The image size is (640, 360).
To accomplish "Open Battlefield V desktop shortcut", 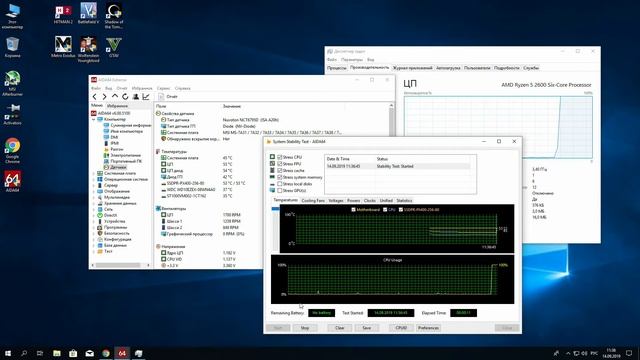I will coord(89,14).
